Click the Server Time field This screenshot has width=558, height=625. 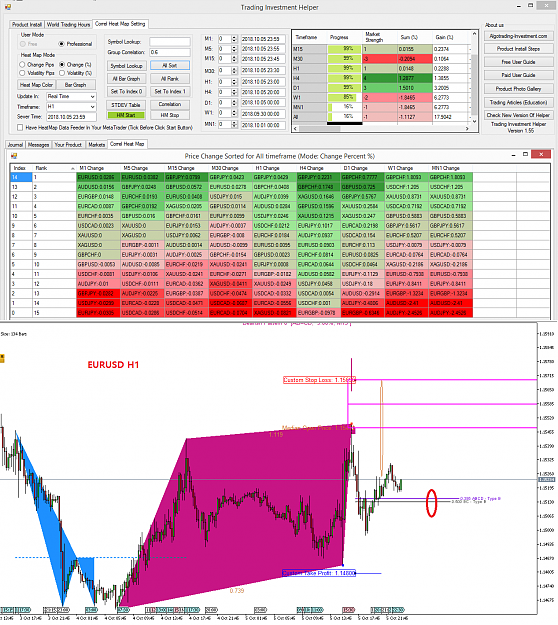pyautogui.click(x=71, y=117)
